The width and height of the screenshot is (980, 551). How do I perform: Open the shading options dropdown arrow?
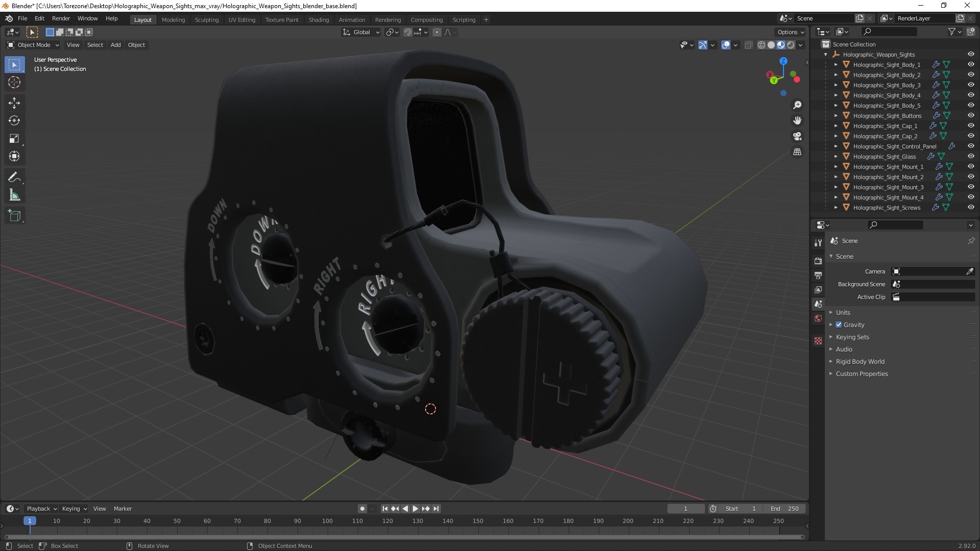tap(800, 45)
